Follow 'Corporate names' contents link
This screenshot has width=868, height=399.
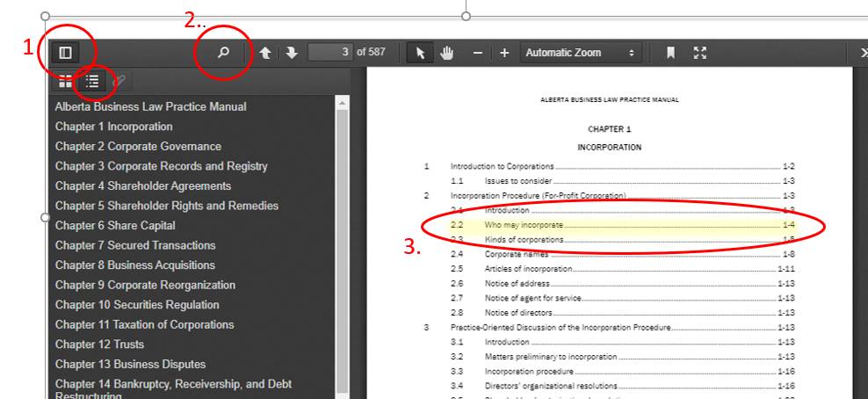[x=516, y=254]
